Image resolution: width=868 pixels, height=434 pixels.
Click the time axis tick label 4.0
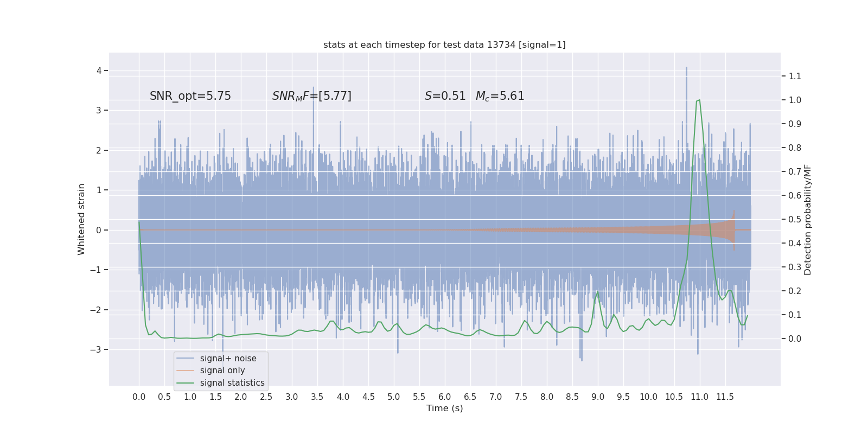coord(343,397)
